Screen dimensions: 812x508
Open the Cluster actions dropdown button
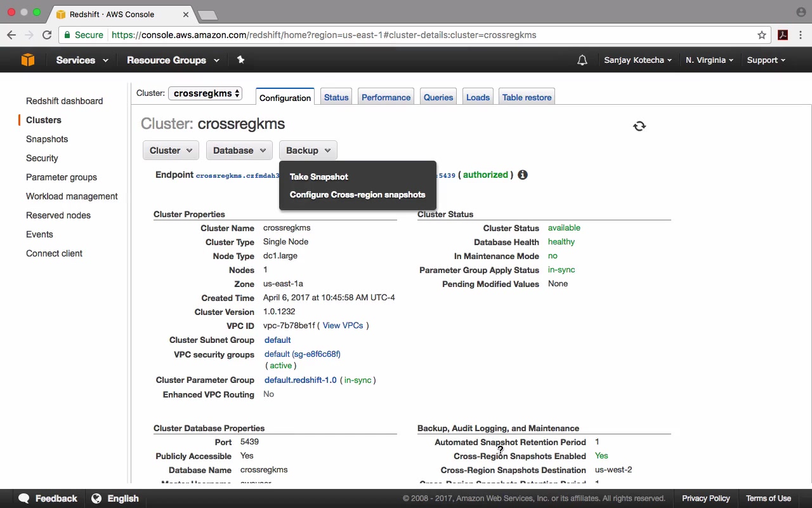[x=171, y=150]
